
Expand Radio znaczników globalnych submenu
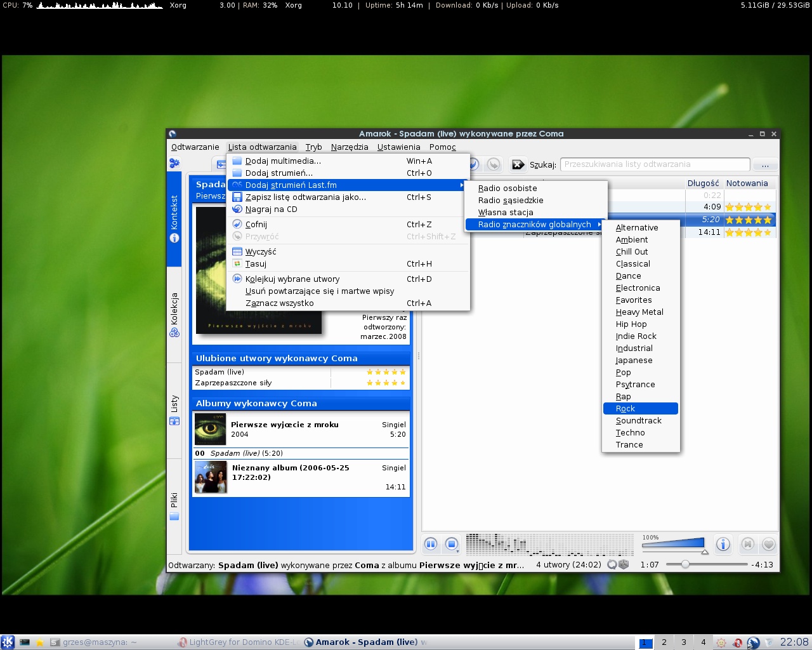(535, 225)
